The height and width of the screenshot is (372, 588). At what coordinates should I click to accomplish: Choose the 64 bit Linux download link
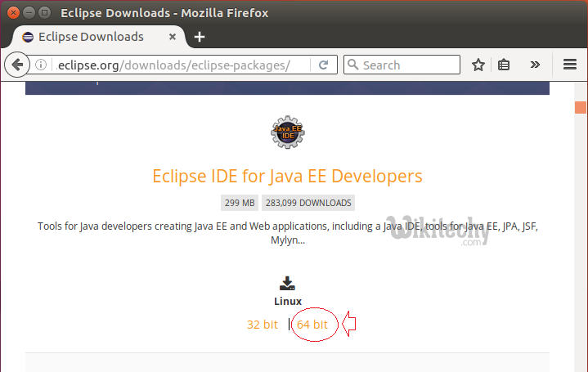pos(312,325)
